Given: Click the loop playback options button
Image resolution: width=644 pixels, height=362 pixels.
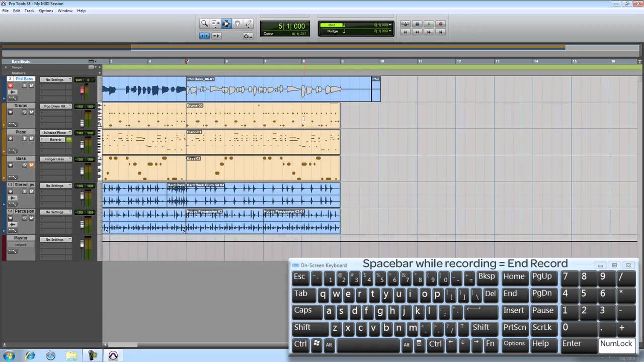Looking at the screenshot, I should coord(248,36).
